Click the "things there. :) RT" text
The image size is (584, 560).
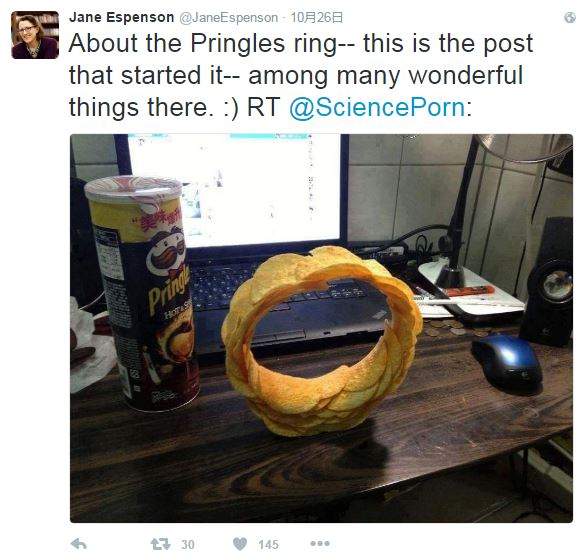point(174,107)
